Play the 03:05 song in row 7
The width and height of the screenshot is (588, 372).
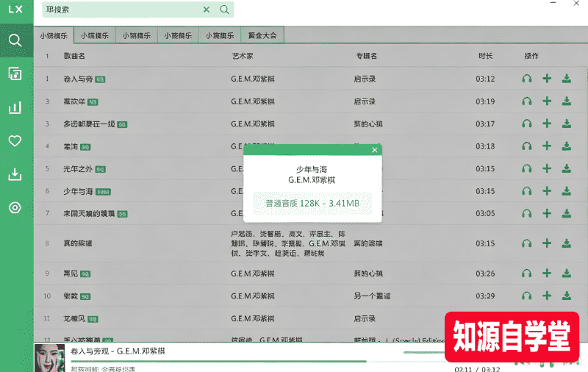(x=527, y=213)
